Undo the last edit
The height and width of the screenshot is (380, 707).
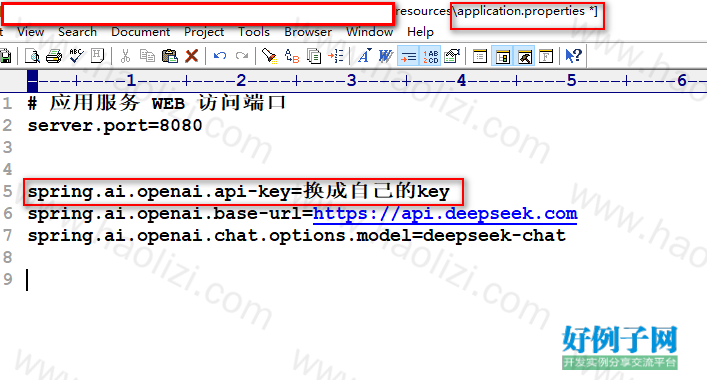(x=220, y=56)
